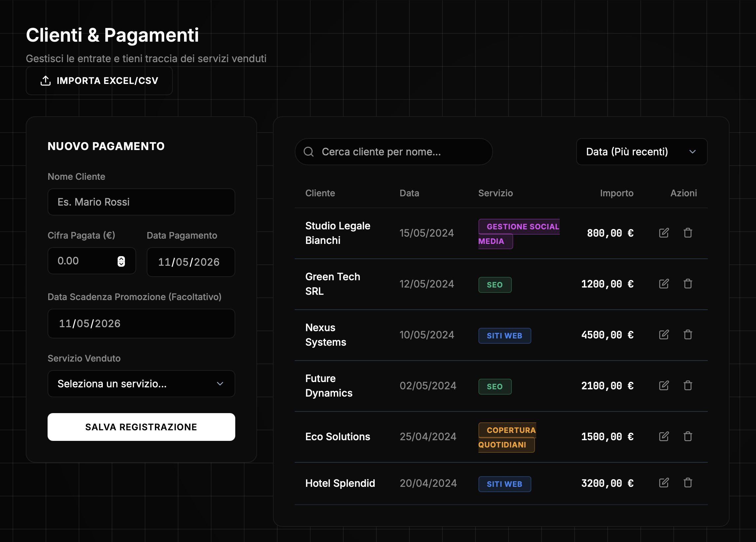Select the Future Dynamics client name
Screen dimensions: 756x542
(329, 386)
